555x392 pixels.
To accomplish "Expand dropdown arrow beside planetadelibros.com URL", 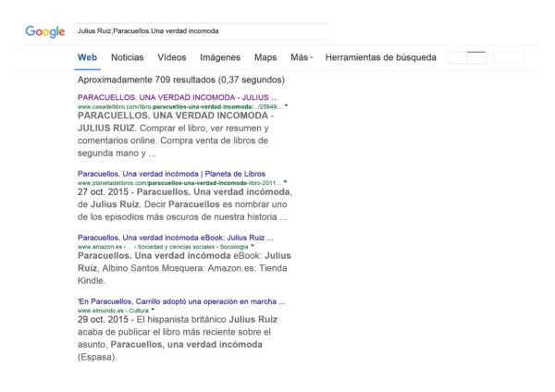I will click(285, 182).
